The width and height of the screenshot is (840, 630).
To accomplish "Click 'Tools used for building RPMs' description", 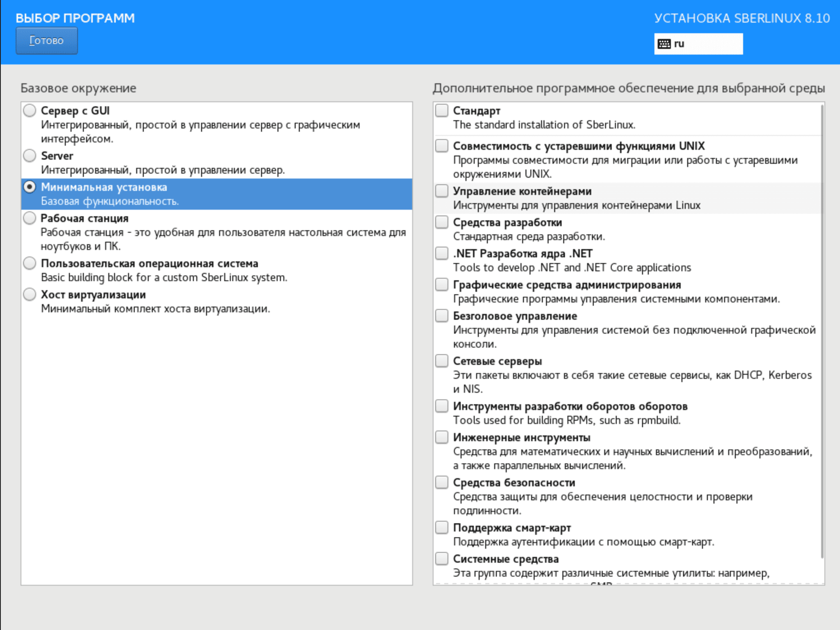I will point(567,420).
